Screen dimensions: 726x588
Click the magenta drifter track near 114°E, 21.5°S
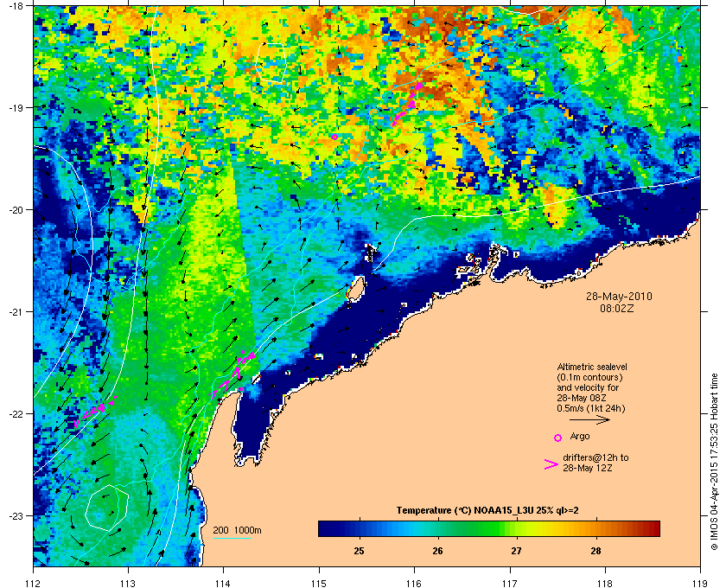point(232,375)
